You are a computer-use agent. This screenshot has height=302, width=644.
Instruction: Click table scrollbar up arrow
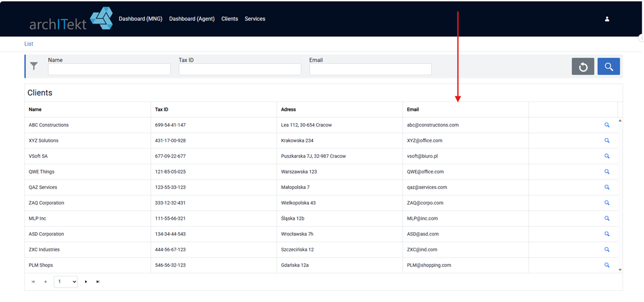tap(620, 120)
